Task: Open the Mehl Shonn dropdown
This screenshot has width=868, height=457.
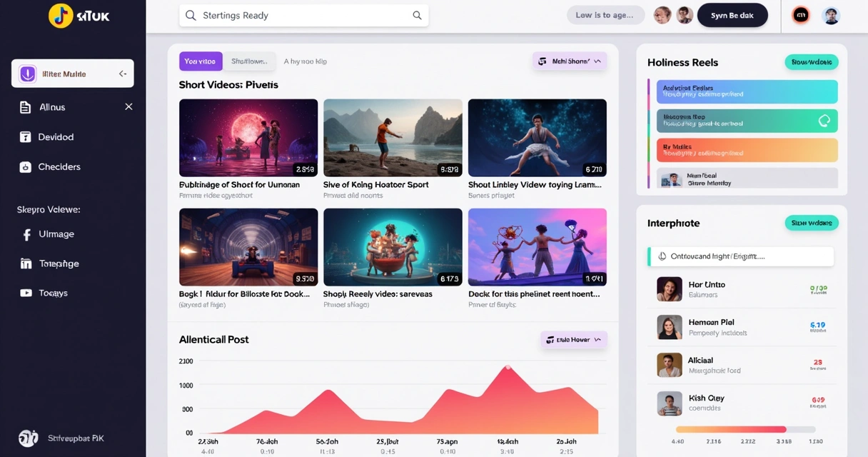Action: coord(570,61)
